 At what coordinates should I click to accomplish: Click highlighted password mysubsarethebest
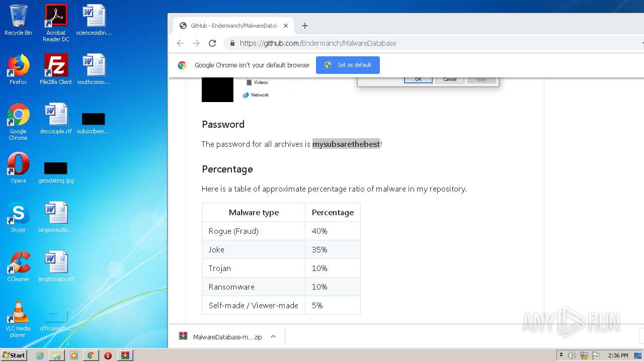click(x=346, y=144)
